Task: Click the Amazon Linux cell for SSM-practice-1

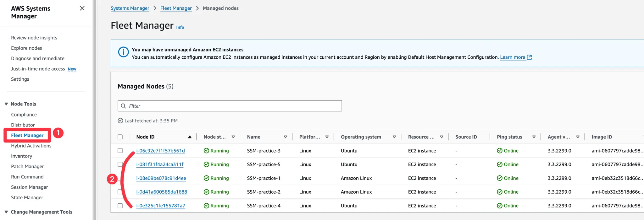Action: (356, 178)
